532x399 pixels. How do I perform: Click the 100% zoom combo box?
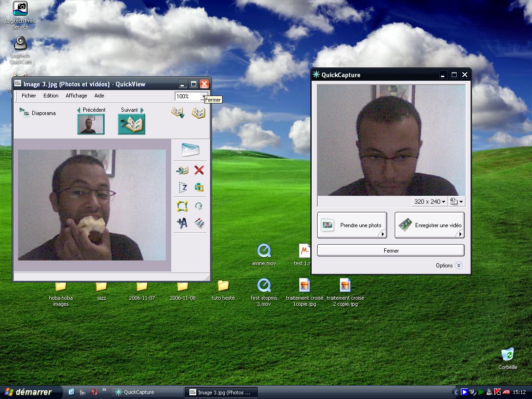tap(191, 96)
